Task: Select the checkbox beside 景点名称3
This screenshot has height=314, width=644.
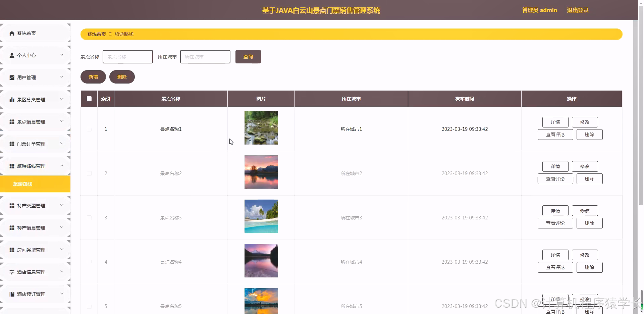Action: tap(89, 217)
